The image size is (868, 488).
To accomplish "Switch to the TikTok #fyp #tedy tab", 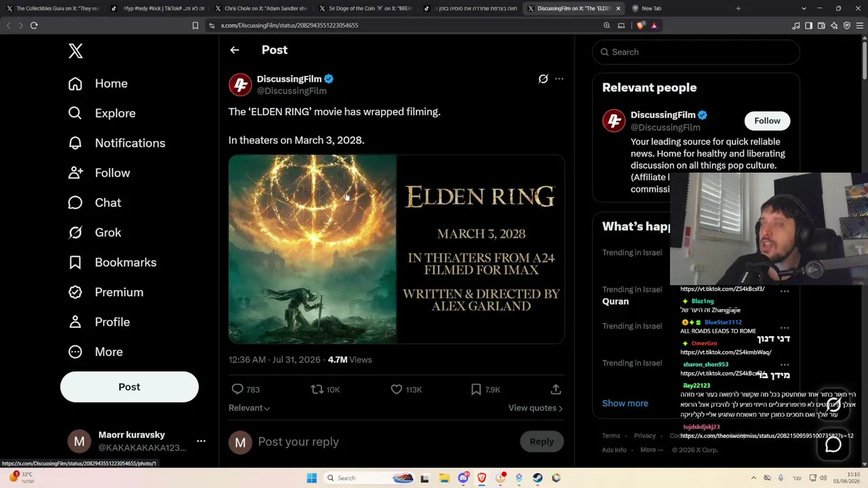I will coord(156,8).
